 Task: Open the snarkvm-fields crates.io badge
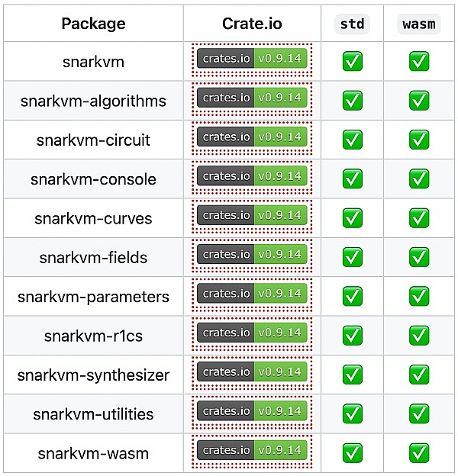point(252,255)
